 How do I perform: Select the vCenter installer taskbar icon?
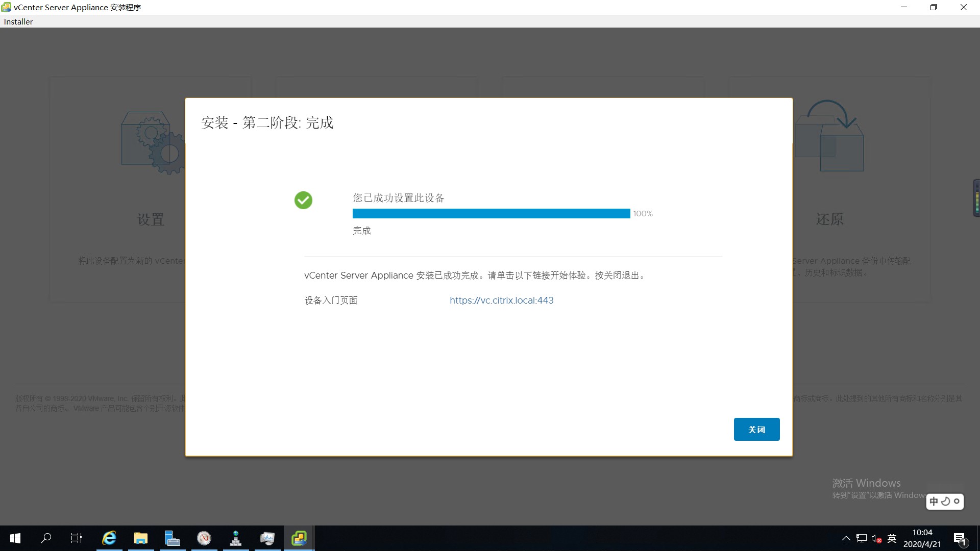coord(299,538)
